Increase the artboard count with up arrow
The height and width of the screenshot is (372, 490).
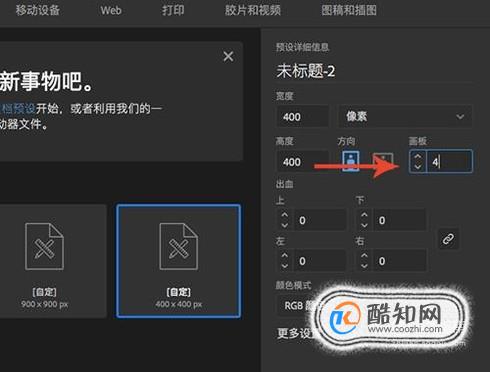418,157
